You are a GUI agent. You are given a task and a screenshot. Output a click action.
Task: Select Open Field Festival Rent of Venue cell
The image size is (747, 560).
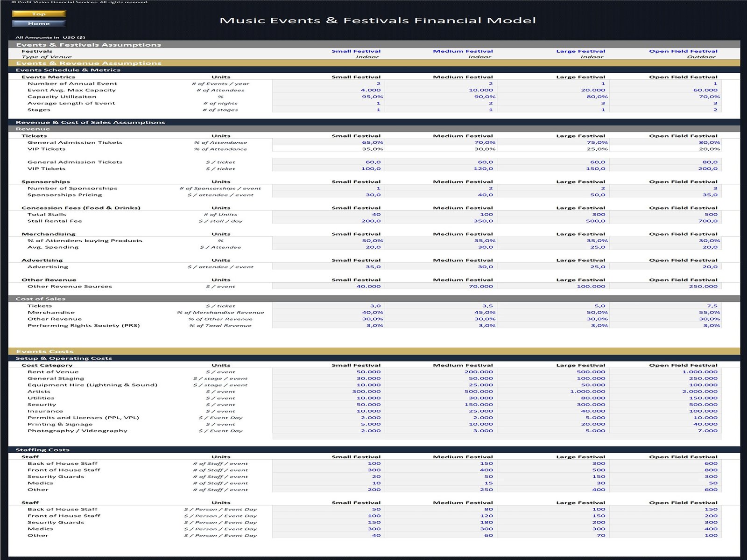coord(665,372)
